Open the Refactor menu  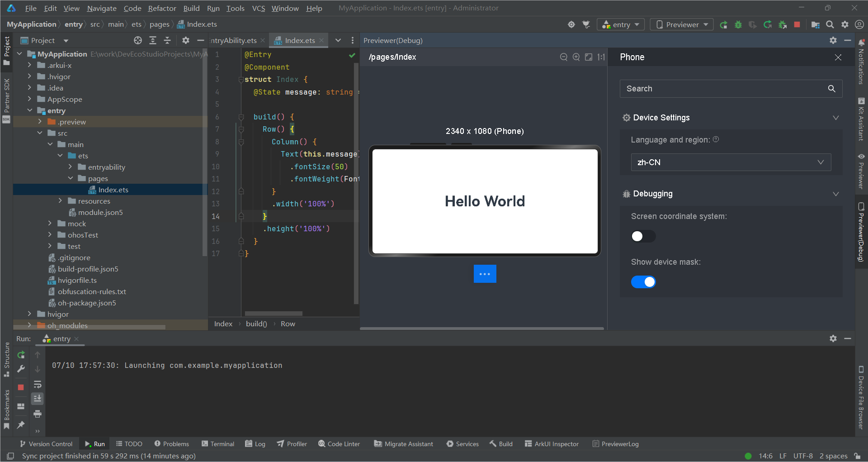[x=162, y=8]
